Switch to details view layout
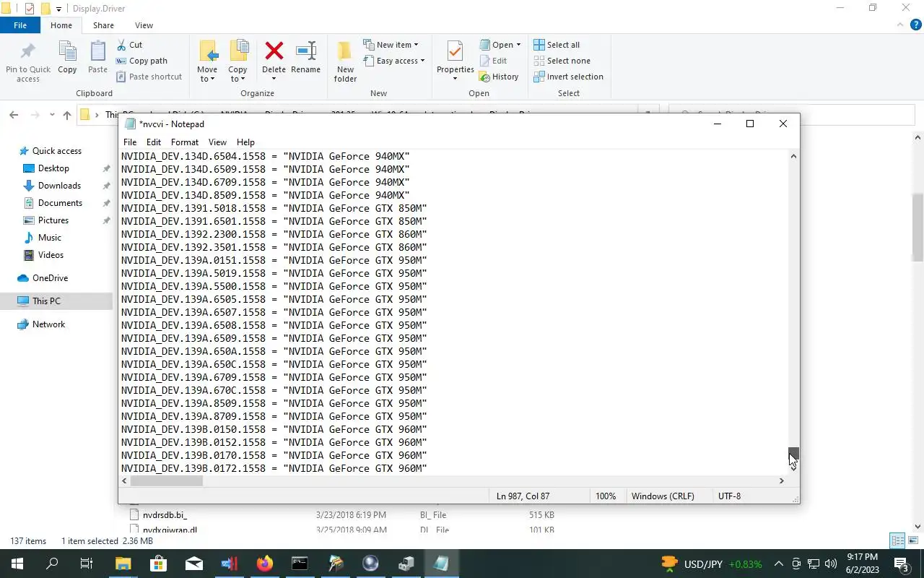The image size is (924, 578). (x=897, y=540)
